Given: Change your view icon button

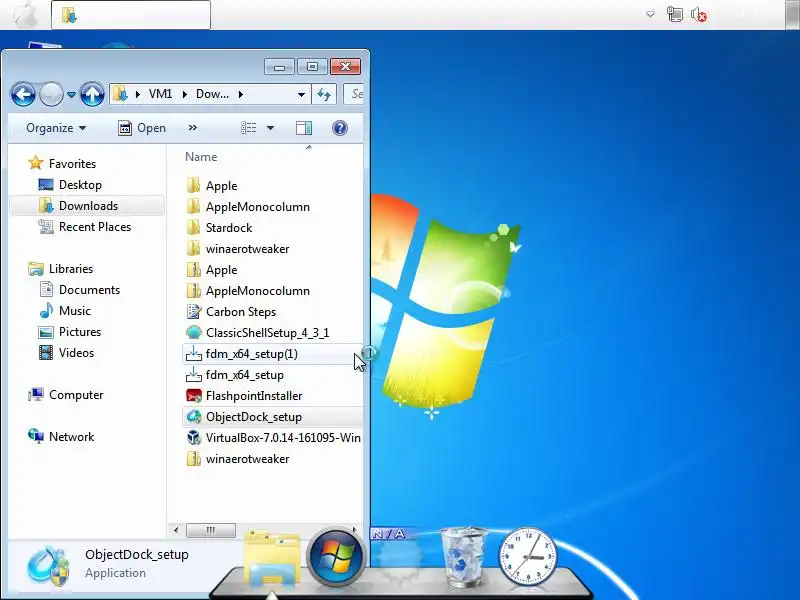Looking at the screenshot, I should coord(248,128).
